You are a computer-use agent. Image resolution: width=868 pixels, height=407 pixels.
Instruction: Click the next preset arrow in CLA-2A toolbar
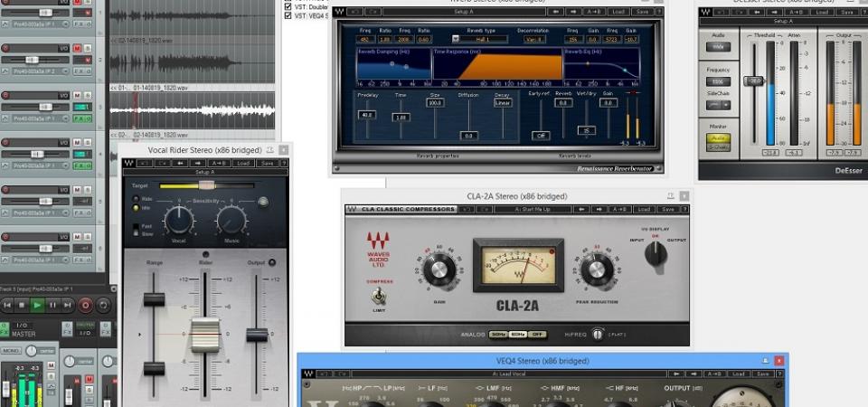tap(599, 210)
